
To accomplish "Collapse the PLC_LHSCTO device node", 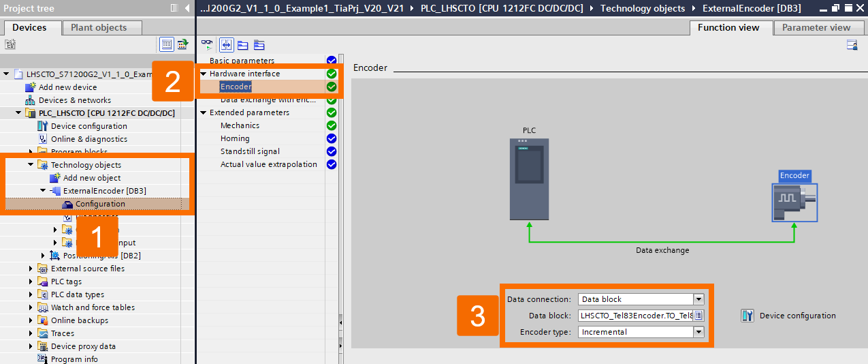I will [18, 112].
